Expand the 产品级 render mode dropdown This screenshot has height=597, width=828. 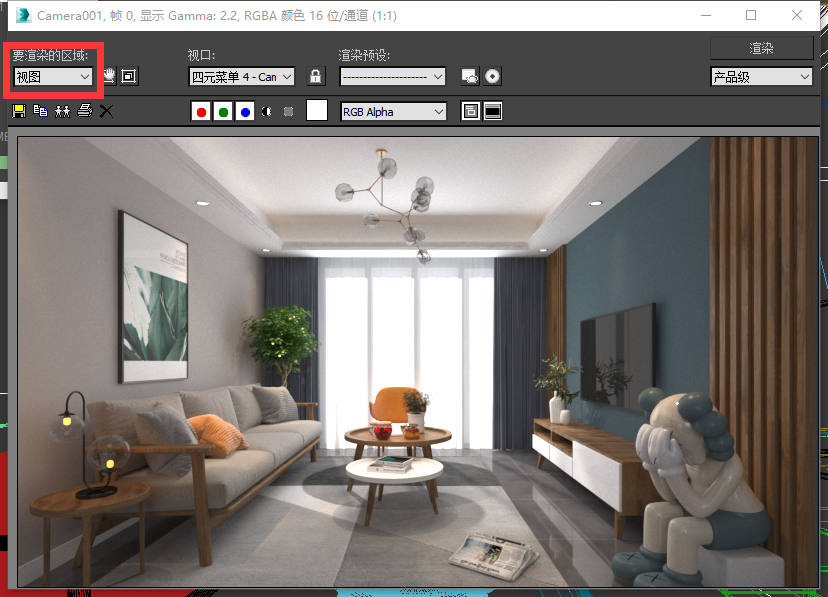[761, 76]
